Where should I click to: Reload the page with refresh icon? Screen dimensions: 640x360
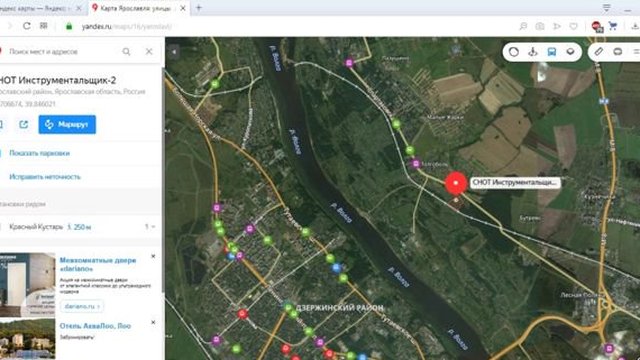27,26
